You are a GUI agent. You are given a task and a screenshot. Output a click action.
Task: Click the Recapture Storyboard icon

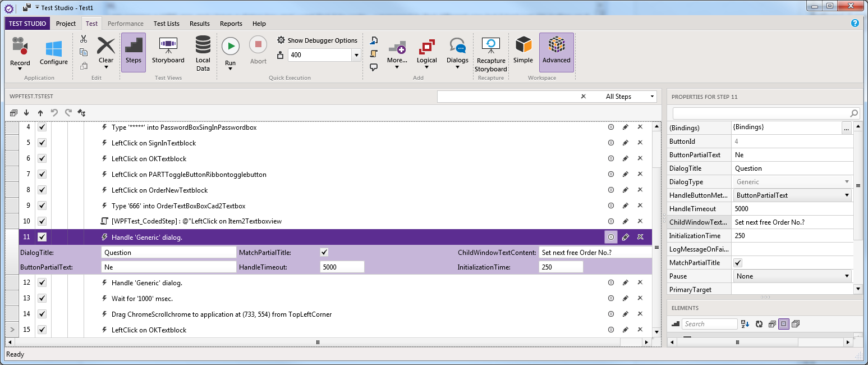[x=491, y=46]
